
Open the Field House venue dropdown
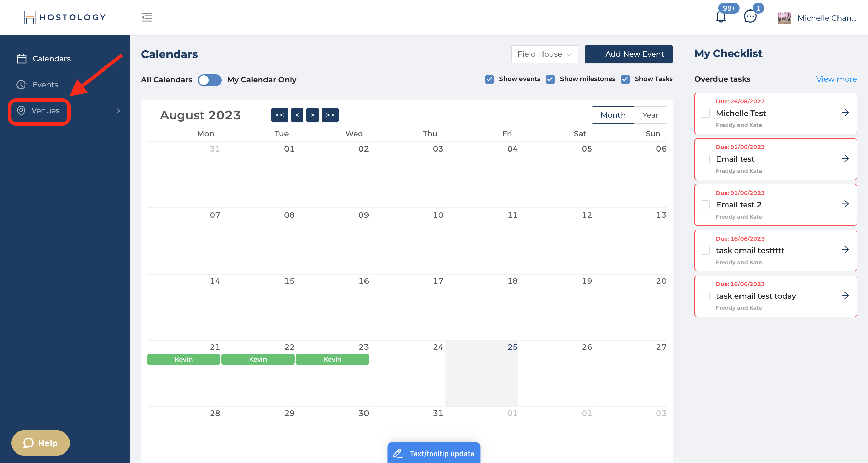click(x=544, y=54)
